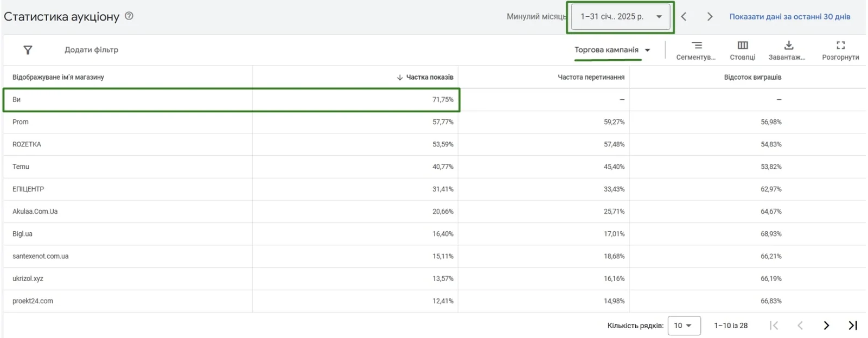The height and width of the screenshot is (338, 868).
Task: Expand the Торгова кампанія dropdown
Action: [612, 50]
